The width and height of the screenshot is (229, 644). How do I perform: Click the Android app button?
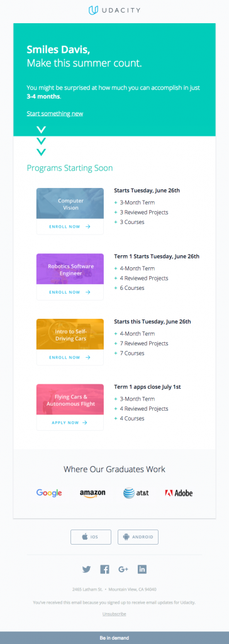138,537
